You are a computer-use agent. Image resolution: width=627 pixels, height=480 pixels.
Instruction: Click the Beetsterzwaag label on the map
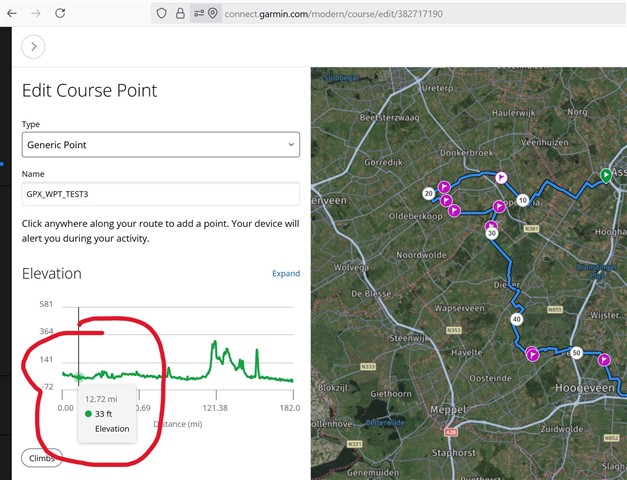[389, 118]
